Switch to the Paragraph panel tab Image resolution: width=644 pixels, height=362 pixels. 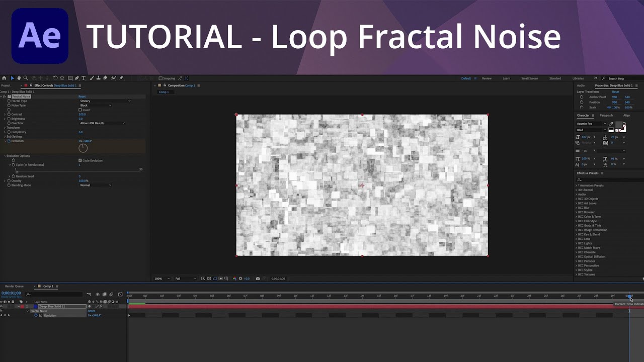click(606, 115)
